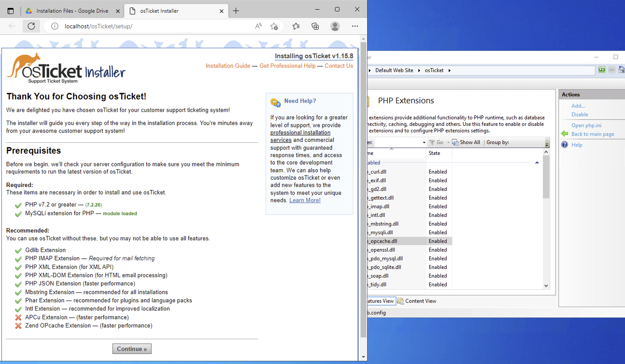Click the browser page vertical scrollbar
625x364 pixels.
point(363,189)
